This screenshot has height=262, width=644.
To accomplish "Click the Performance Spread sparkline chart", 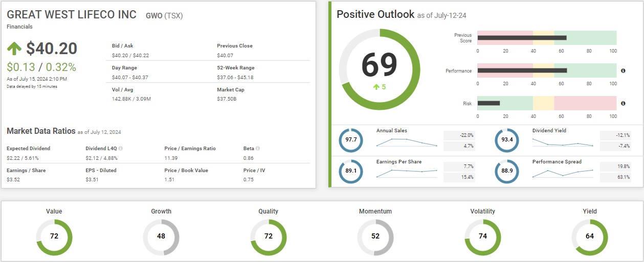I will 563,173.
